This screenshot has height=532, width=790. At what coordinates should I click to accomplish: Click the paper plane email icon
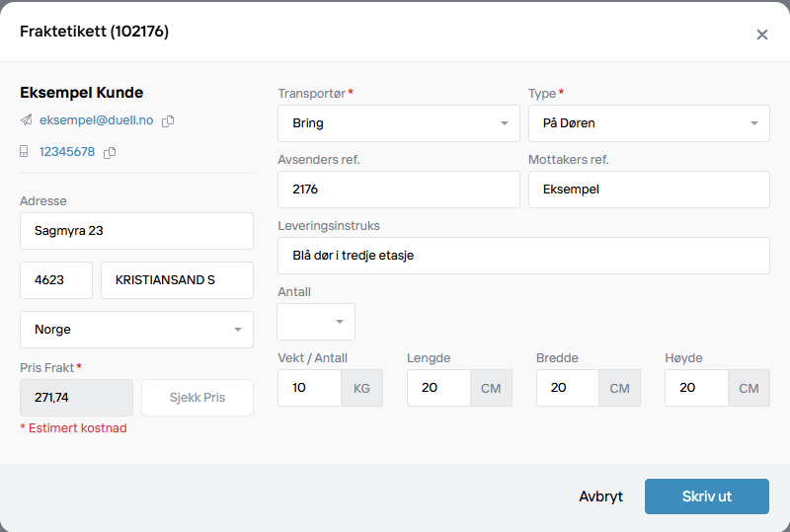pyautogui.click(x=26, y=120)
